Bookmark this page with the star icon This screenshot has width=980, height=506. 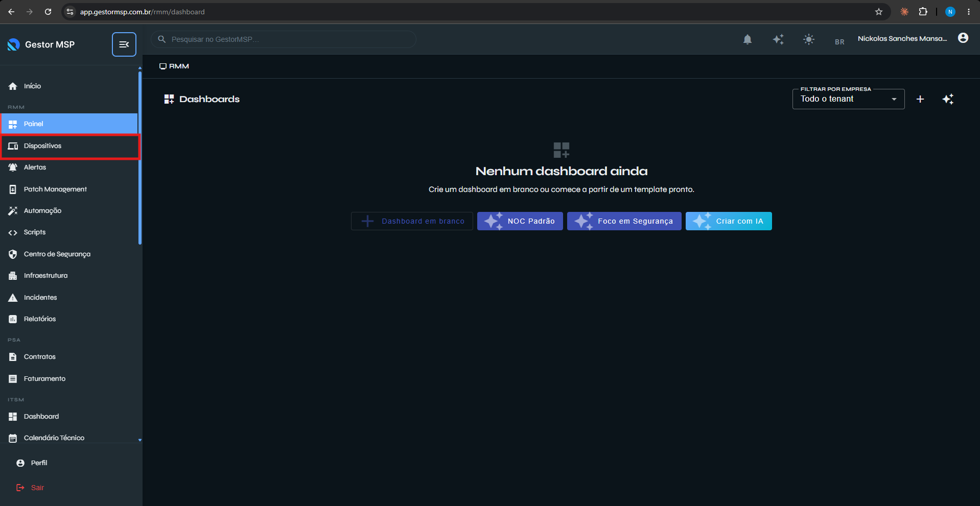[879, 12]
